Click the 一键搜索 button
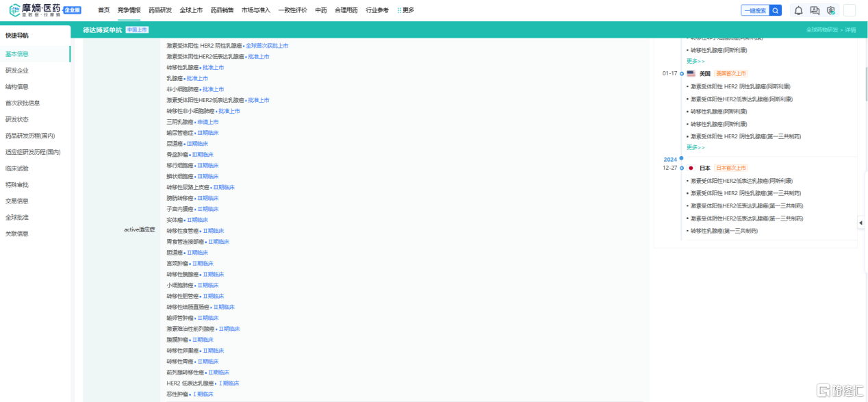 (x=755, y=10)
